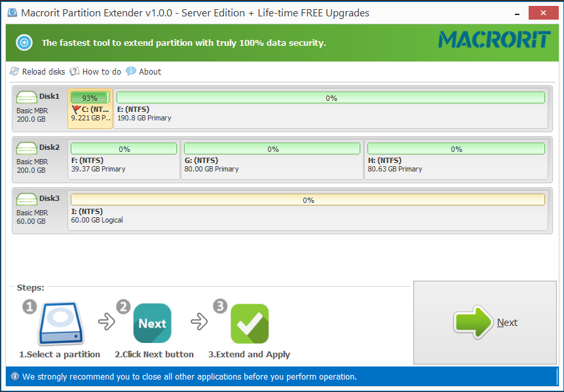Click Disk1 Basic MBR text
Viewport: 564px width, 392px height.
32,111
